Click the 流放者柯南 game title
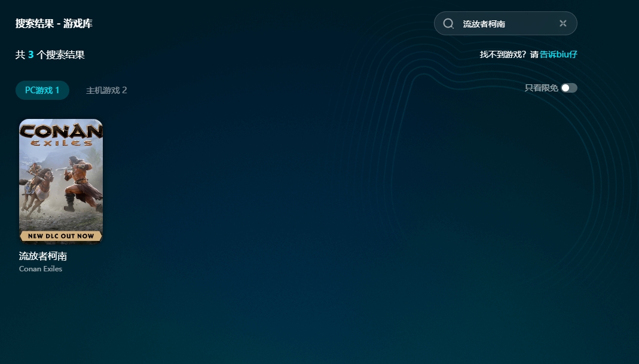Screen dimensions: 639x364 [43, 256]
